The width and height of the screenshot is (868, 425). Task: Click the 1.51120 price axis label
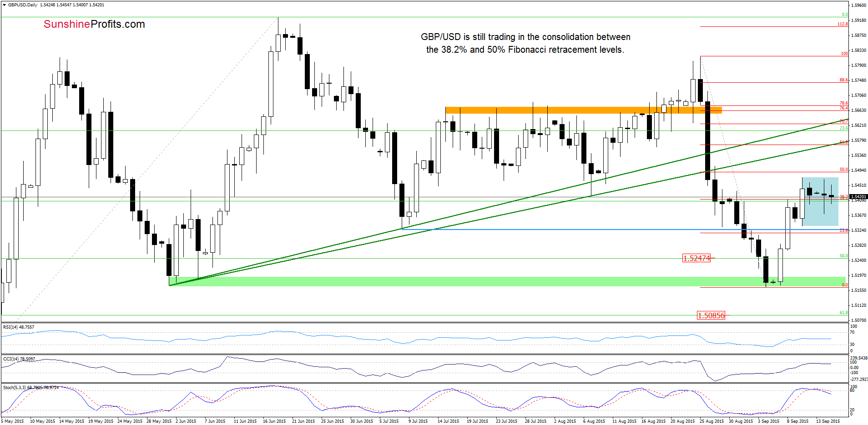pos(858,305)
